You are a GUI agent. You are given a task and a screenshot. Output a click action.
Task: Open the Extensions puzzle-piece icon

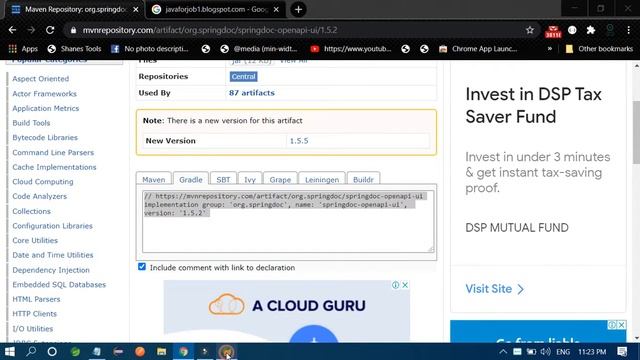[591, 30]
